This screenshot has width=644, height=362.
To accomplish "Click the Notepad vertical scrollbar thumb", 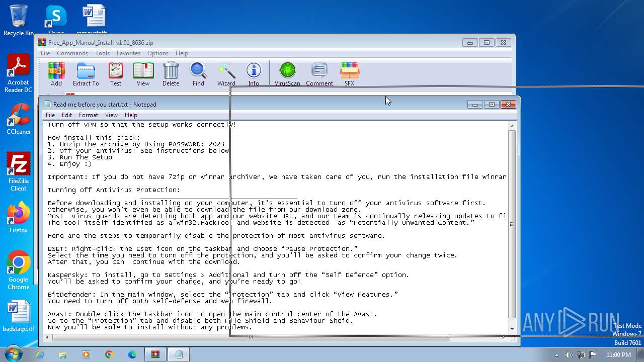I will pos(512,224).
